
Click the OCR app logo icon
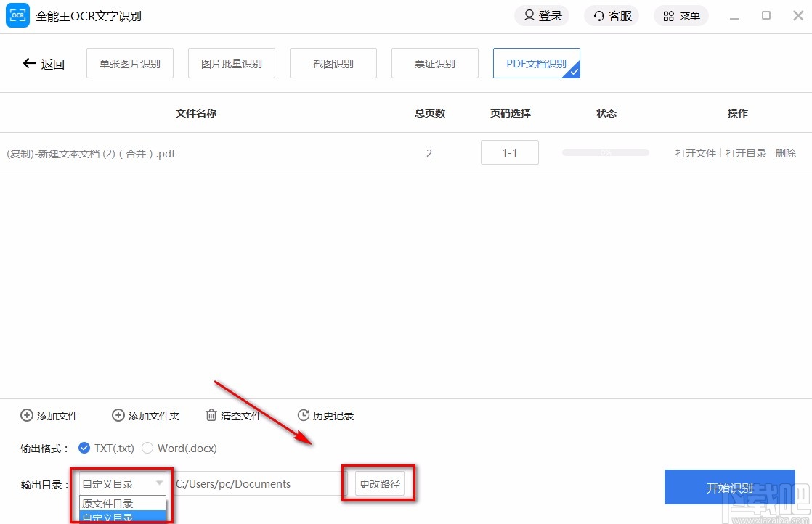(x=17, y=15)
